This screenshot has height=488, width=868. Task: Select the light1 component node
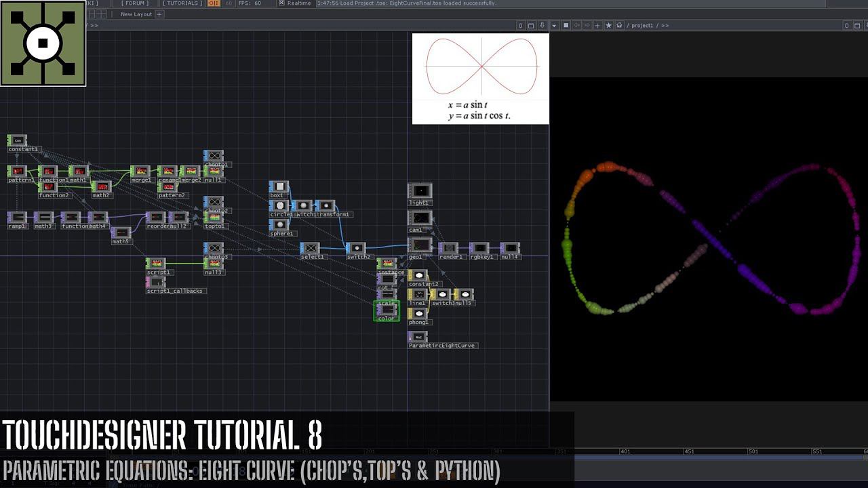tap(420, 191)
